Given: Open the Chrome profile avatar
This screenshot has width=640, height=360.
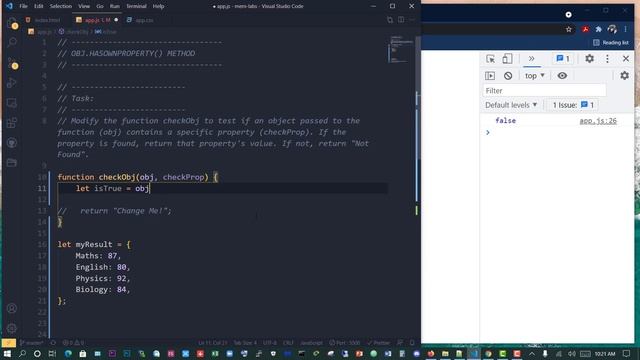Looking at the screenshot, I should [x=612, y=29].
